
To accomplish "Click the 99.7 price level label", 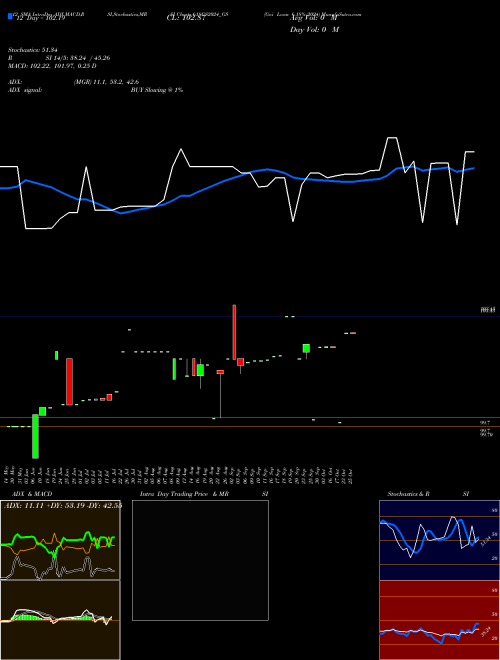I will pos(485,423).
